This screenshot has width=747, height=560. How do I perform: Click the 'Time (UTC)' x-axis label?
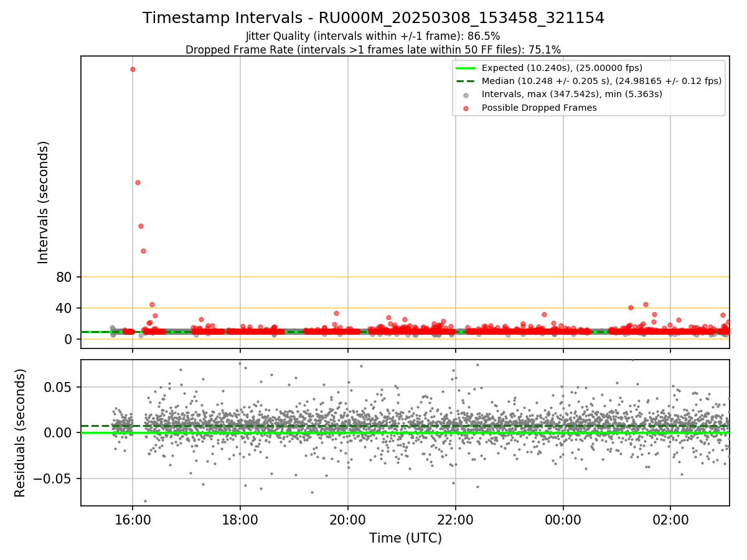(x=405, y=538)
